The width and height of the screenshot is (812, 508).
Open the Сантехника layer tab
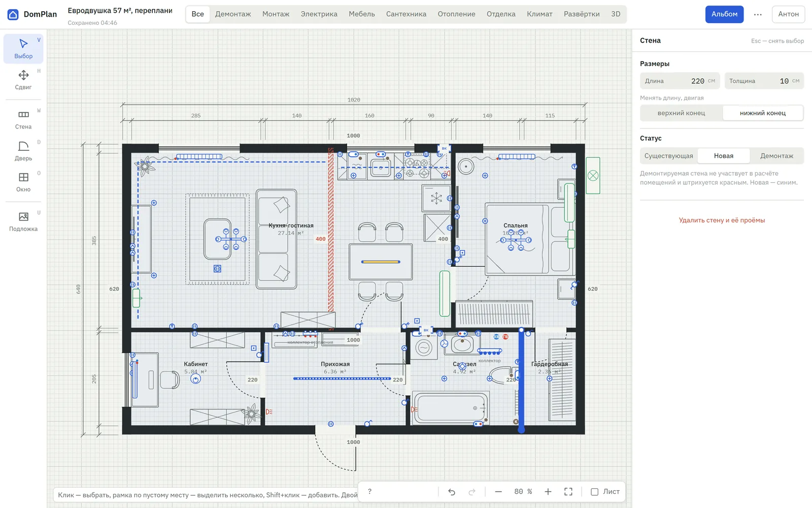tap(406, 14)
